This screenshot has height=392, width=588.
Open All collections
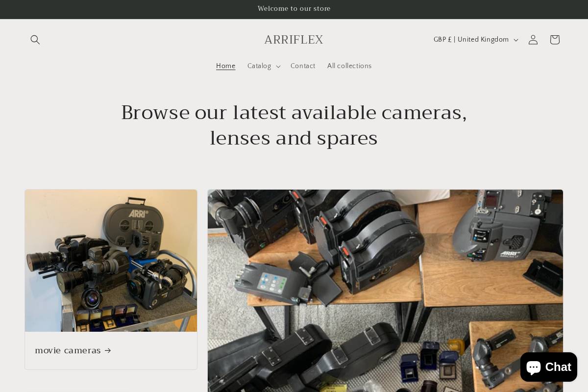pos(349,66)
